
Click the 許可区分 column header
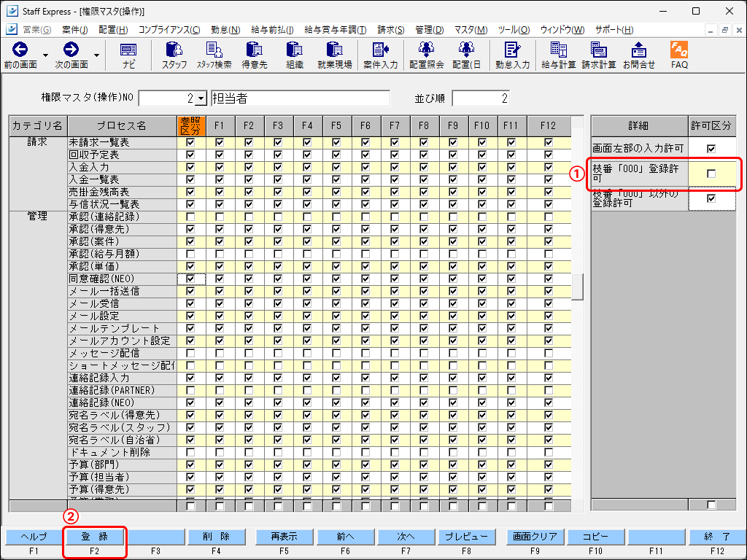click(x=711, y=125)
